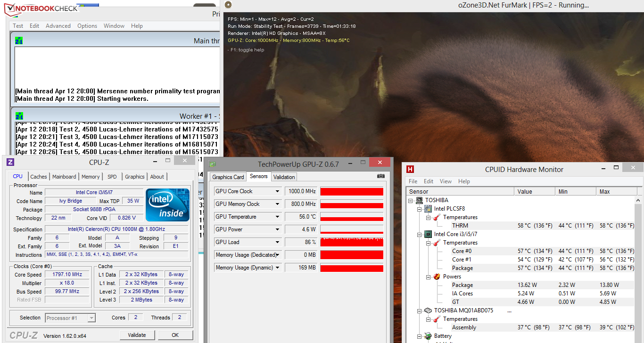This screenshot has height=343, width=644.
Task: Click the GPU-Z green chip title icon
Action: [x=213, y=164]
